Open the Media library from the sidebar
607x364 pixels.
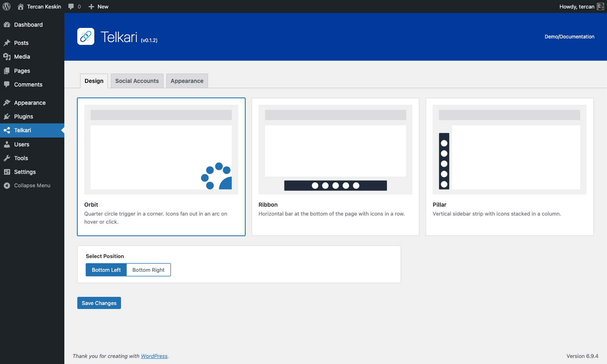[22, 57]
